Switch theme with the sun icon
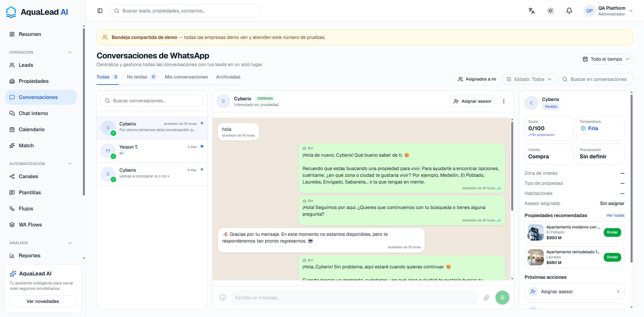Viewport: 644px width, 317px height. click(x=550, y=11)
